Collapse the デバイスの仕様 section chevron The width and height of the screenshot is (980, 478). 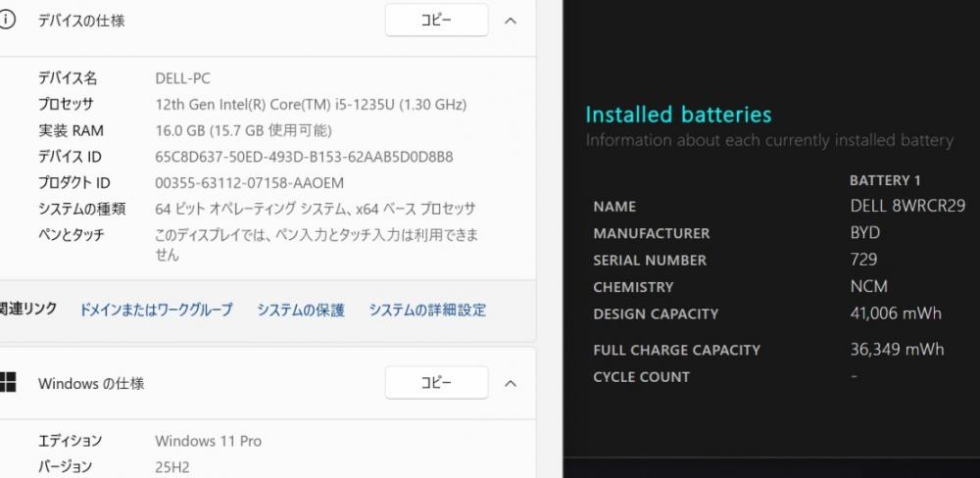(x=511, y=21)
